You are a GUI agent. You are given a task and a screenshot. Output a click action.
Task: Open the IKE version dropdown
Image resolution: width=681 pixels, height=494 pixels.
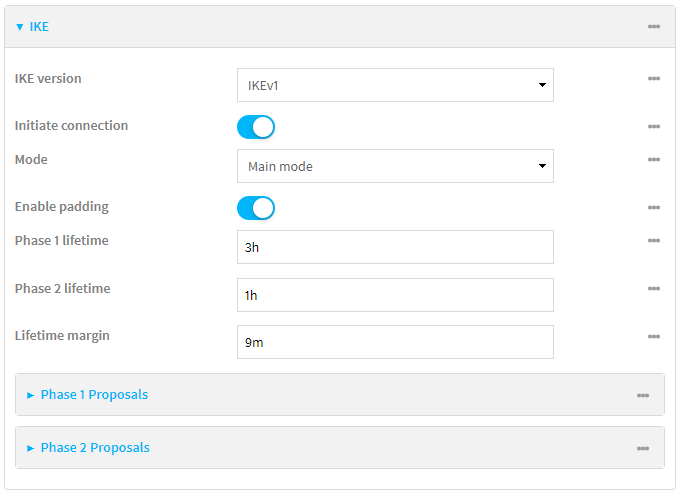point(395,85)
